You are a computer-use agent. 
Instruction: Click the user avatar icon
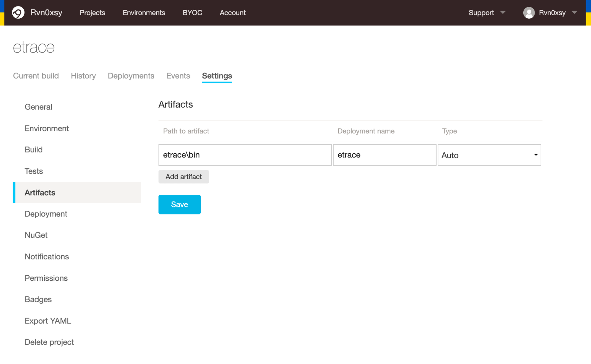529,13
